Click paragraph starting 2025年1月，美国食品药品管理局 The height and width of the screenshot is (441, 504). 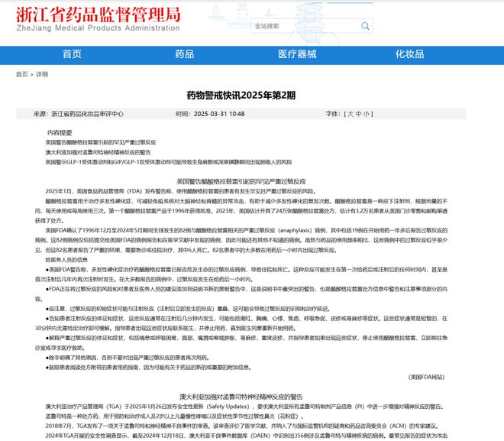click(181, 191)
